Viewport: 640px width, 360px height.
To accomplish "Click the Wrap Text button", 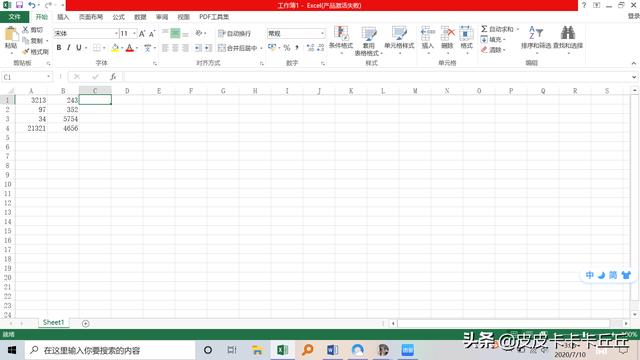I will pos(235,33).
